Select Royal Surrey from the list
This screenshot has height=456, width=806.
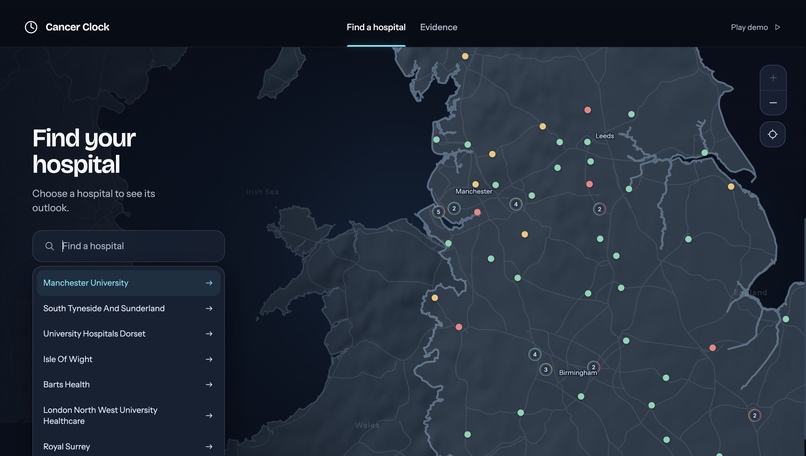[x=129, y=446]
